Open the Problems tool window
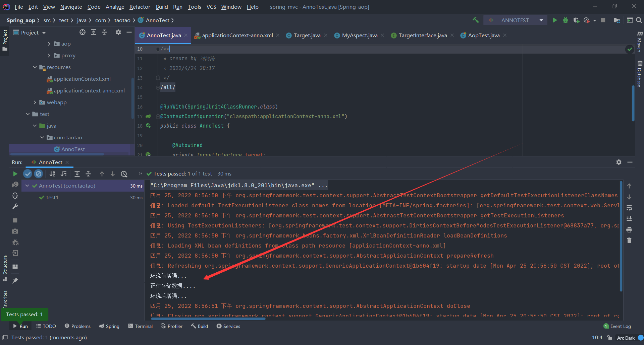644x345 pixels. tap(77, 326)
